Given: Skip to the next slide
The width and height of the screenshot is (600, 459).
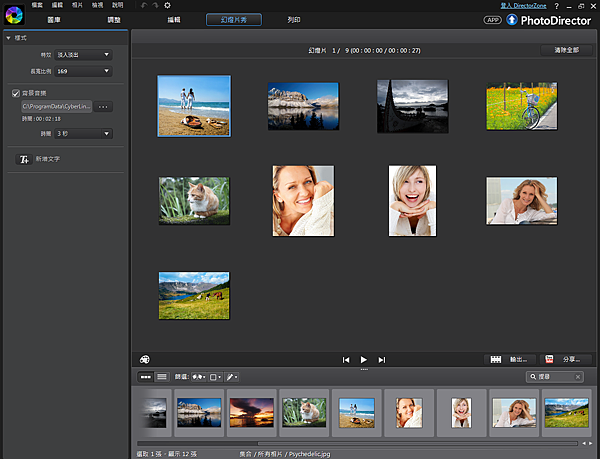Looking at the screenshot, I should coord(382,359).
